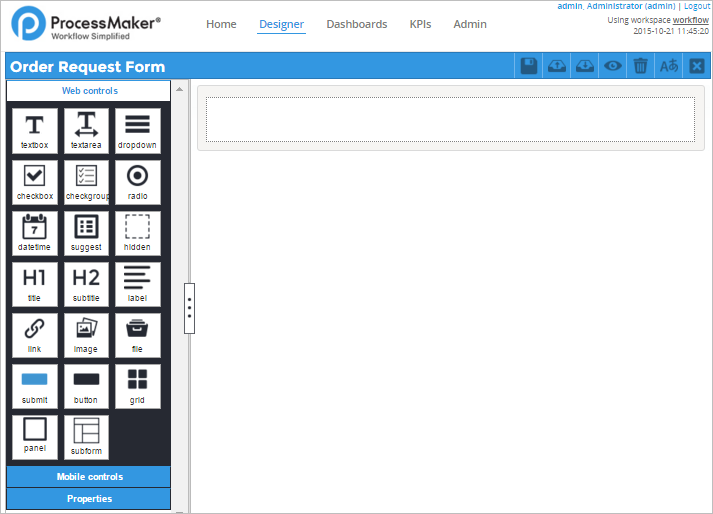Select the radio control in palette
Viewport: 713px width, 514px height.
tap(137, 181)
